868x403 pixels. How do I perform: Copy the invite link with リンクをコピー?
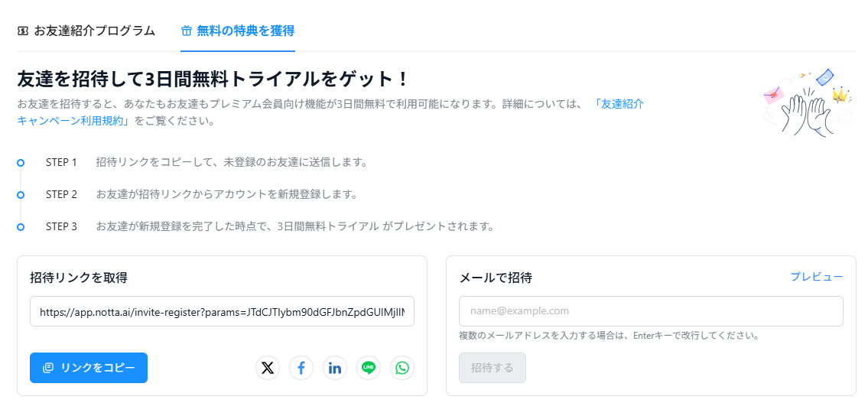coord(89,368)
